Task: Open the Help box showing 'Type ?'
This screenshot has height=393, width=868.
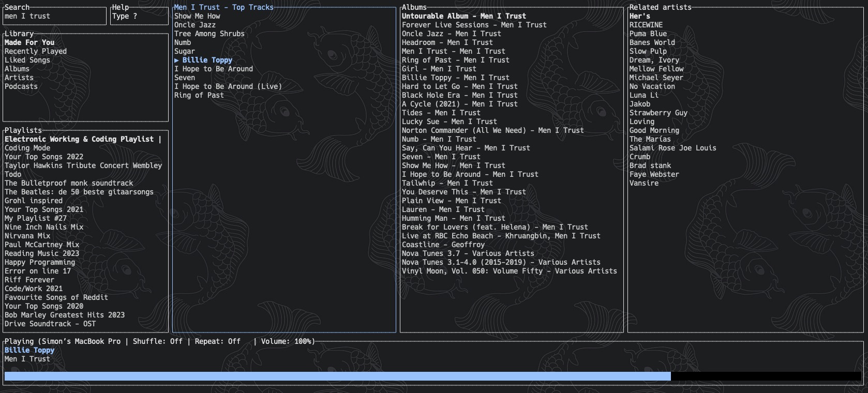Action: [x=139, y=16]
